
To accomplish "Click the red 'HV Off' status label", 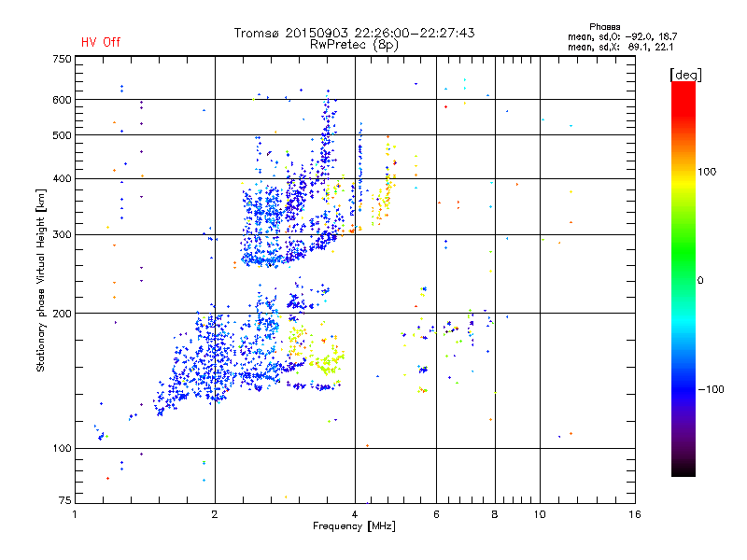I will 101,42.
